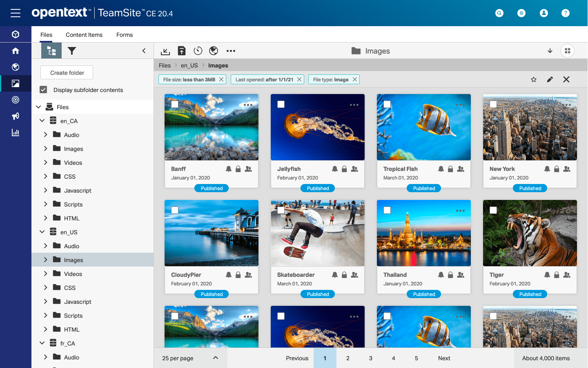This screenshot has height=368, width=588.
Task: Collapse the left folder panel chevron
Action: 144,51
